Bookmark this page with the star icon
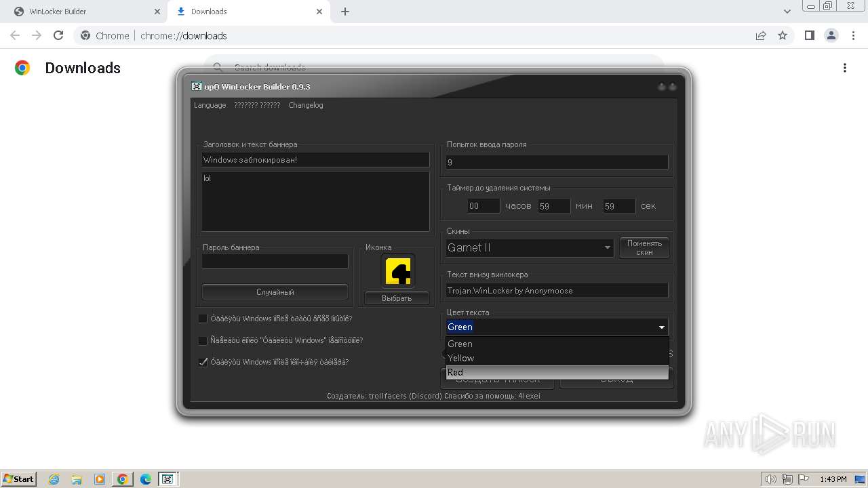This screenshot has width=868, height=488. (783, 35)
